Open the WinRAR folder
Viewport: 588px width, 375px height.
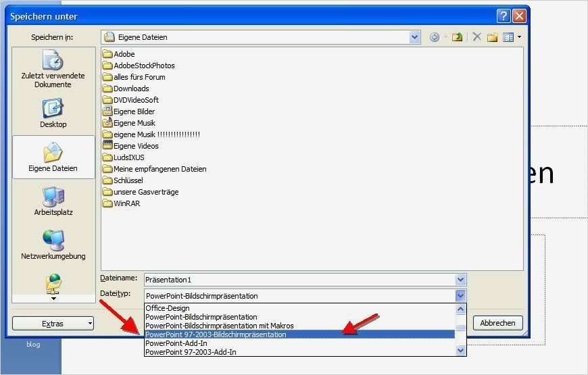121,203
